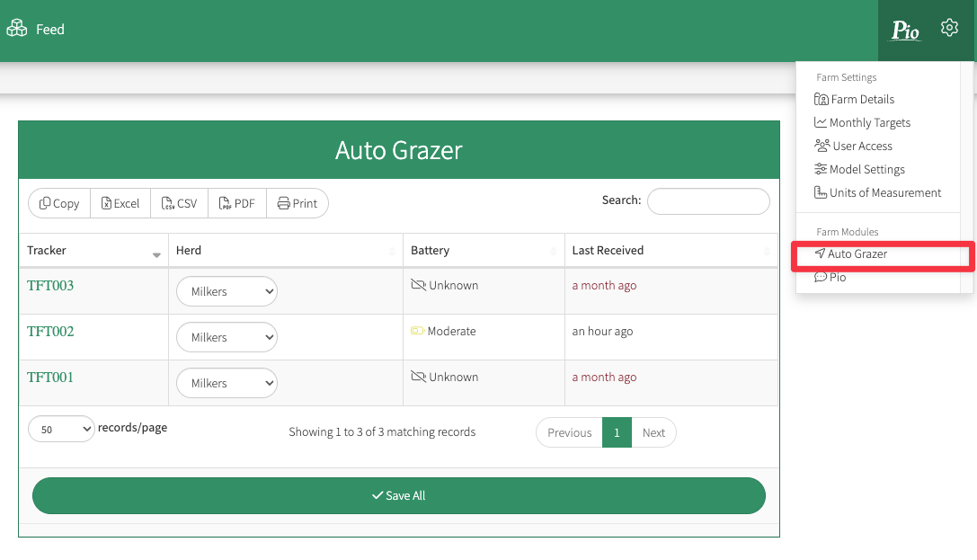The height and width of the screenshot is (560, 977).
Task: Open the settings gear icon
Action: click(x=949, y=29)
